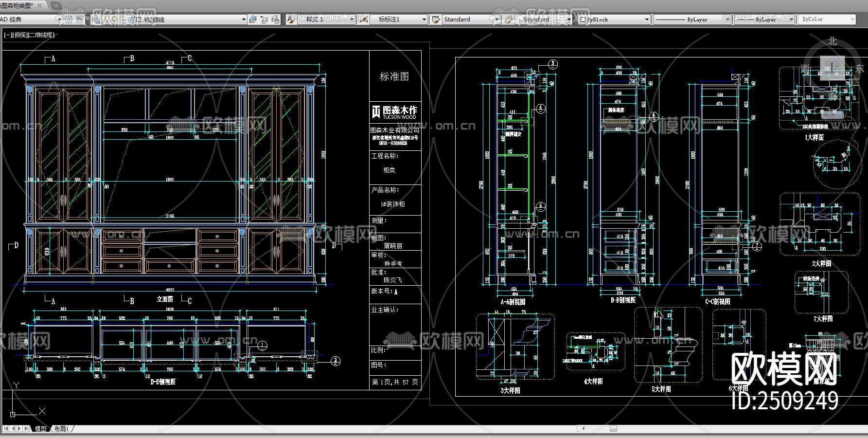This screenshot has width=868, height=438.
Task: Open the Multileader Style manager icon
Action: coord(509,19)
